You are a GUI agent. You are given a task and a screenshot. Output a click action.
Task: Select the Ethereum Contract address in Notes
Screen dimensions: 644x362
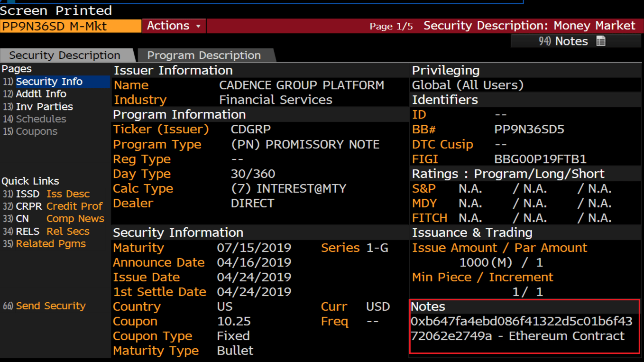point(521,328)
